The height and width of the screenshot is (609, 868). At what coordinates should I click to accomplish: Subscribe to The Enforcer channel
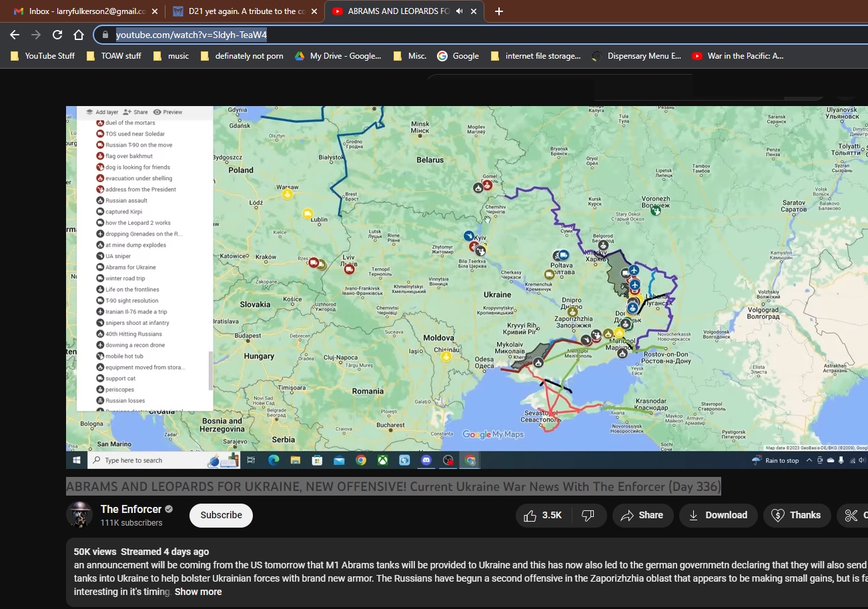click(221, 515)
